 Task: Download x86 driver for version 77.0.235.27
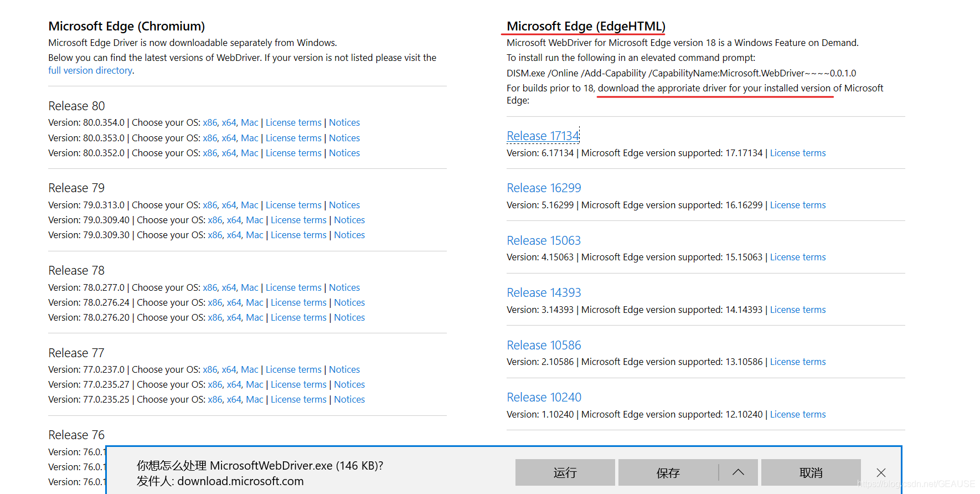[x=215, y=384]
